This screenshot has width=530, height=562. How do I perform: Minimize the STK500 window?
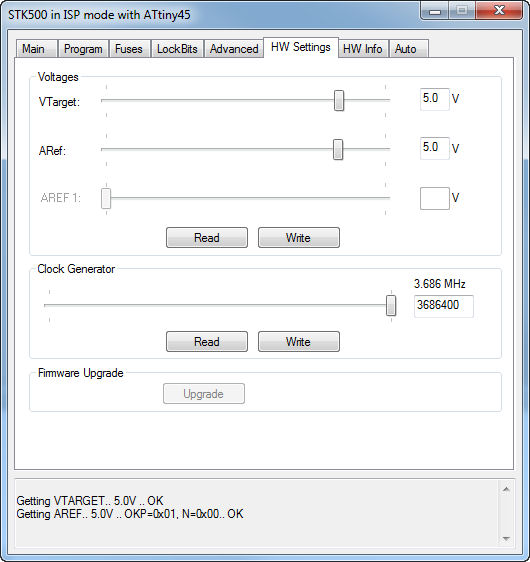(x=435, y=11)
